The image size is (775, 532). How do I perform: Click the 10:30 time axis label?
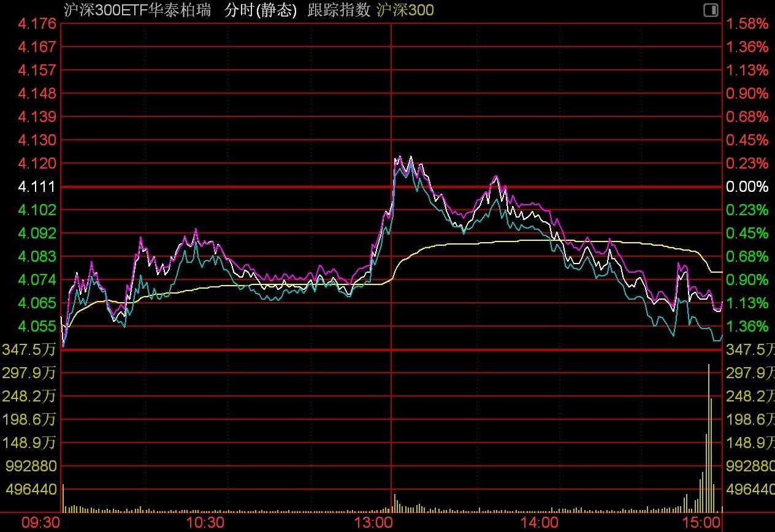pyautogui.click(x=205, y=523)
